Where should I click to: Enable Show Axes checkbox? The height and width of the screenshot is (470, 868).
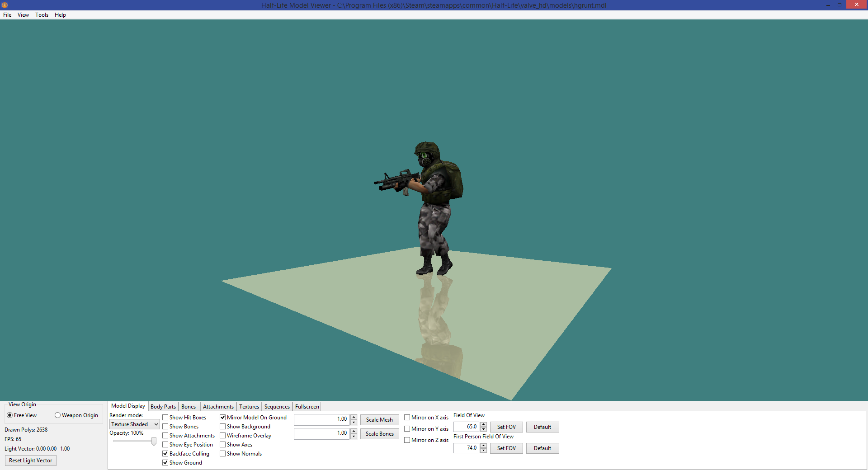click(236, 445)
